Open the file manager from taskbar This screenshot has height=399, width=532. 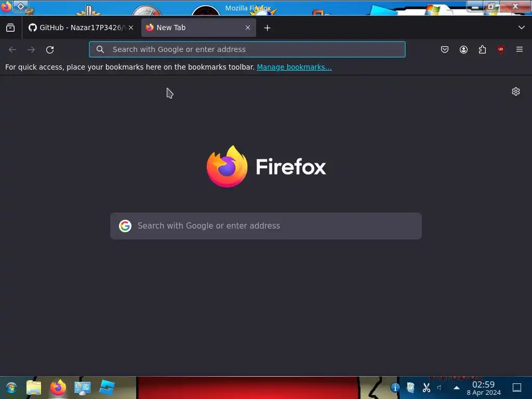[34, 388]
